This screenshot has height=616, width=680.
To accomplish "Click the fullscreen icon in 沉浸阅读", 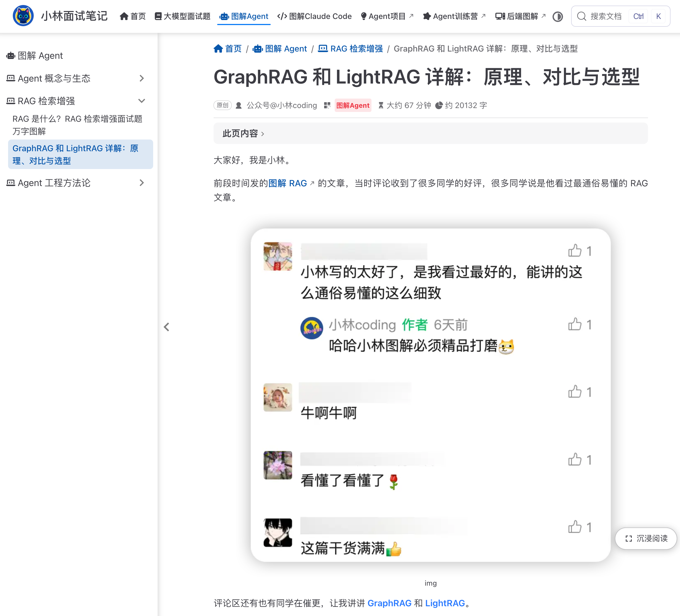I will click(628, 538).
